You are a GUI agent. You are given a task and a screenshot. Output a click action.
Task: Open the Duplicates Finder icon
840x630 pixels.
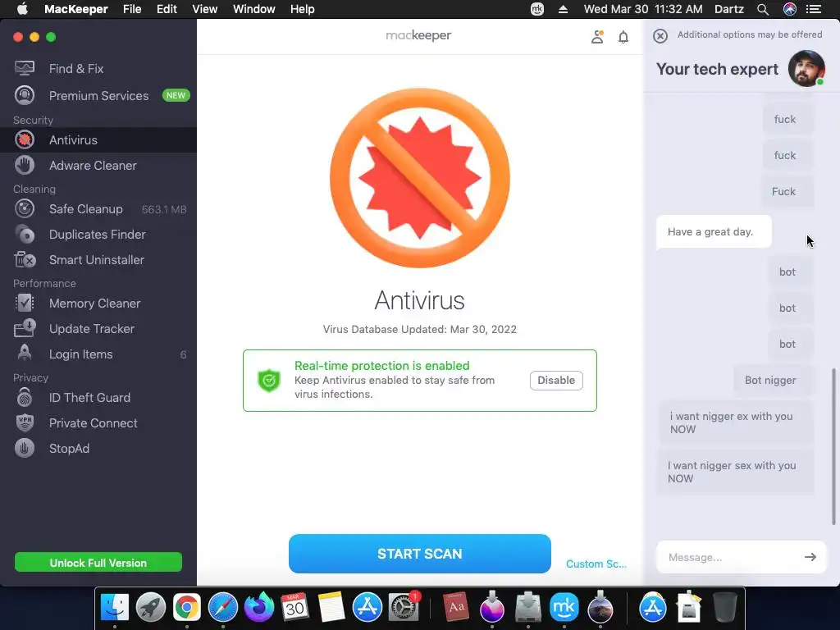(x=25, y=234)
